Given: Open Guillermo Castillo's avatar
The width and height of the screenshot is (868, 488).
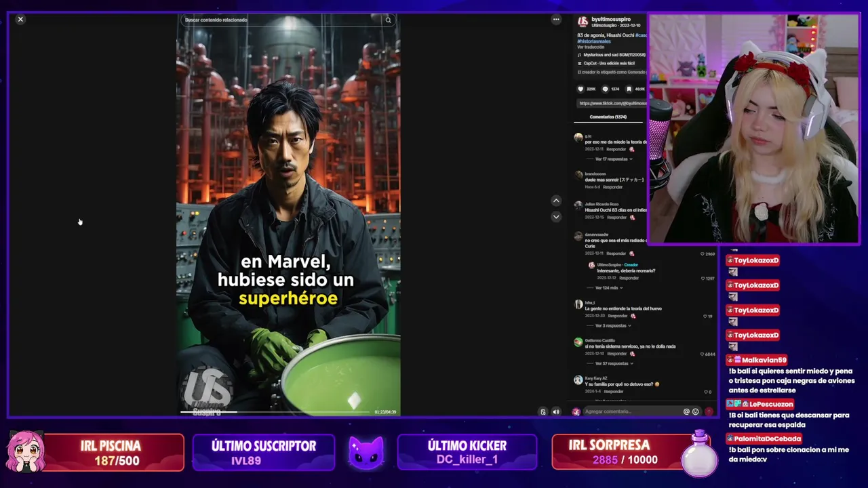Looking at the screenshot, I should (x=578, y=343).
